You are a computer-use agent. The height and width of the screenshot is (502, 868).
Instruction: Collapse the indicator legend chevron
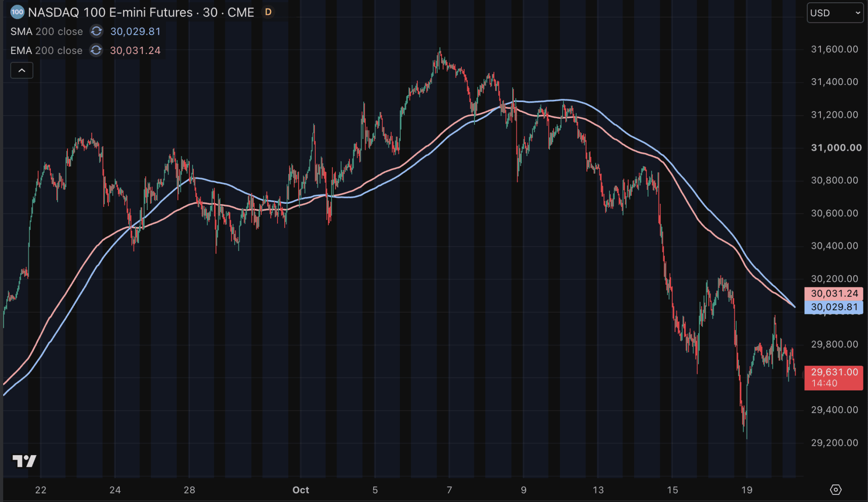[22, 71]
